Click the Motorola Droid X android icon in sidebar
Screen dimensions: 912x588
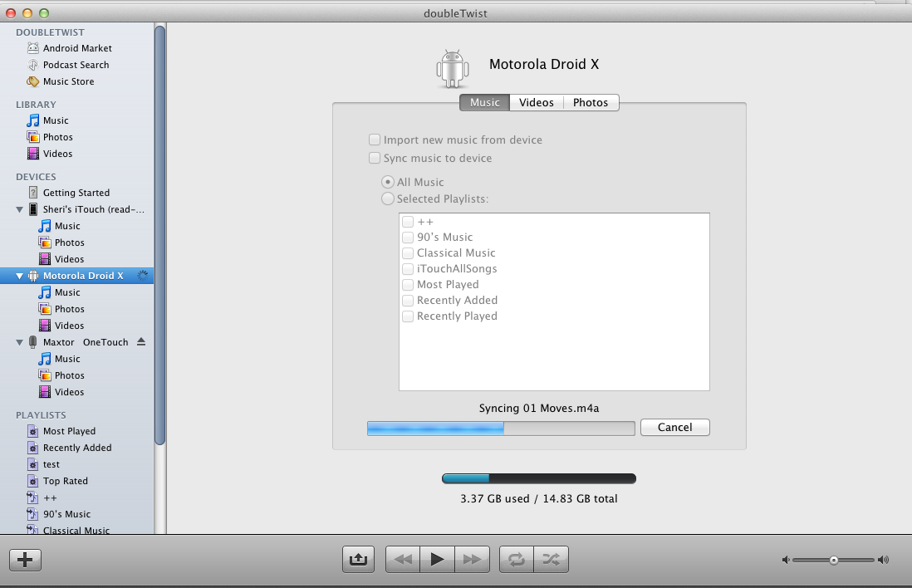(33, 276)
